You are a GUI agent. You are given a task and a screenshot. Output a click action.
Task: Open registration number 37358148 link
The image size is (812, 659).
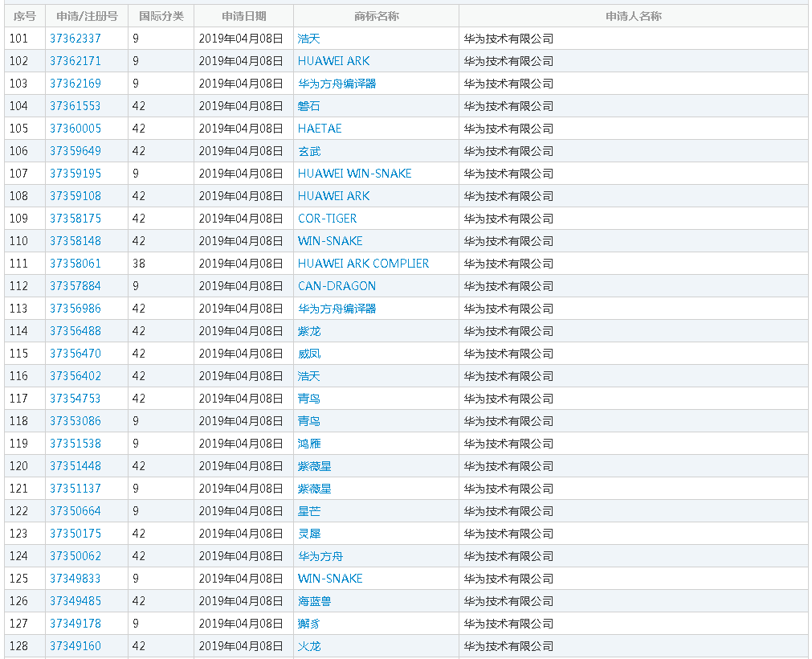pos(75,241)
